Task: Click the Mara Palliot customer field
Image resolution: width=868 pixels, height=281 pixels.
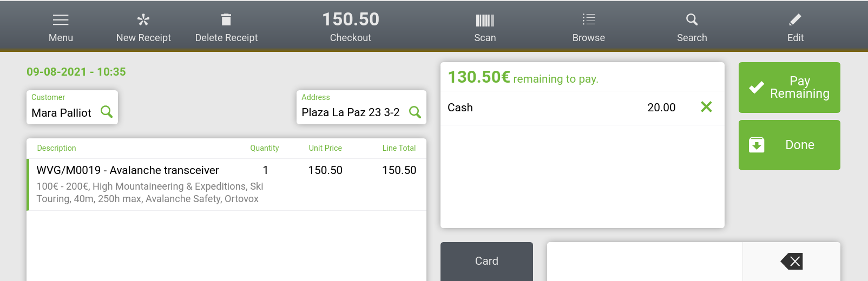Action: point(62,113)
